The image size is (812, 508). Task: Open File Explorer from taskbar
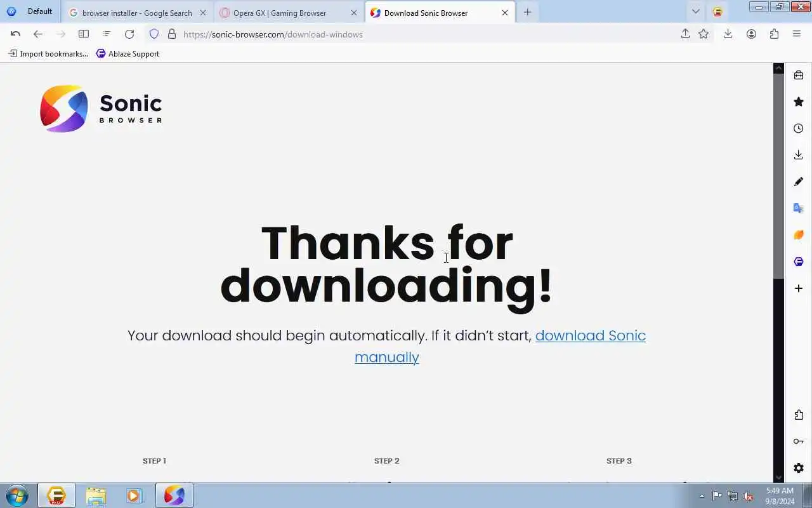point(96,495)
